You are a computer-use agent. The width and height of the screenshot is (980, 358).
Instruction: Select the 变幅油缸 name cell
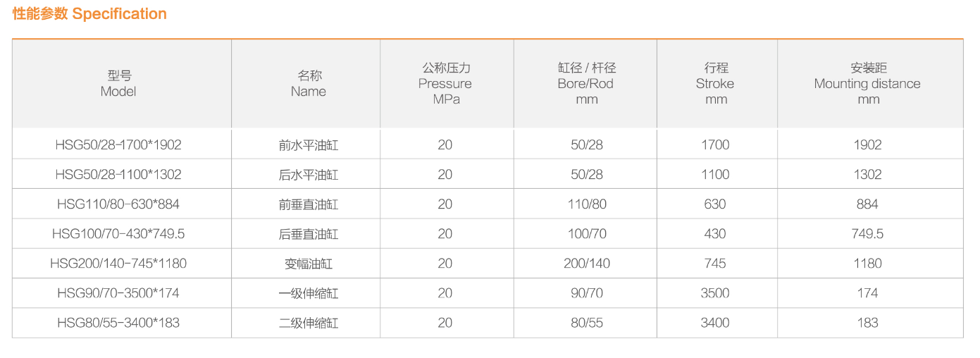(x=309, y=264)
